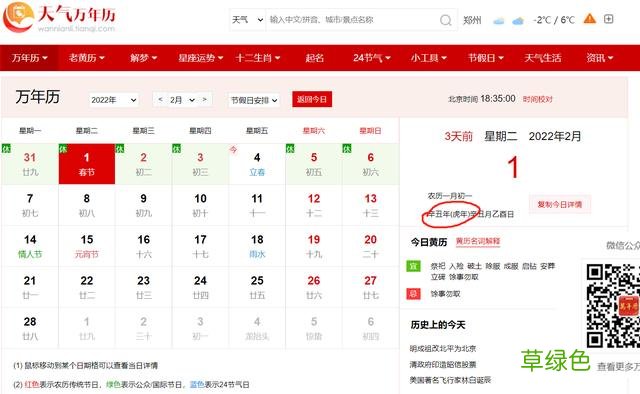Select February 14 情人节 date cell
This screenshot has height=394, width=640.
pyautogui.click(x=30, y=246)
